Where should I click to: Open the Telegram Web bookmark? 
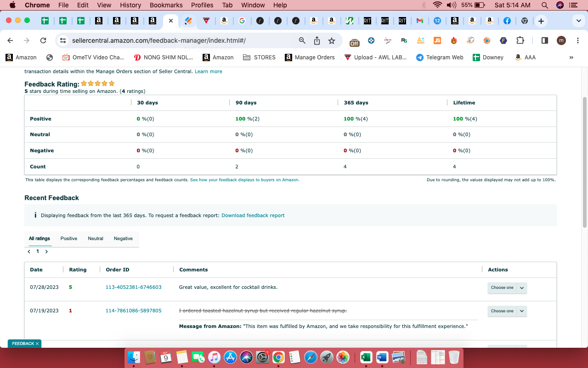[x=439, y=57]
